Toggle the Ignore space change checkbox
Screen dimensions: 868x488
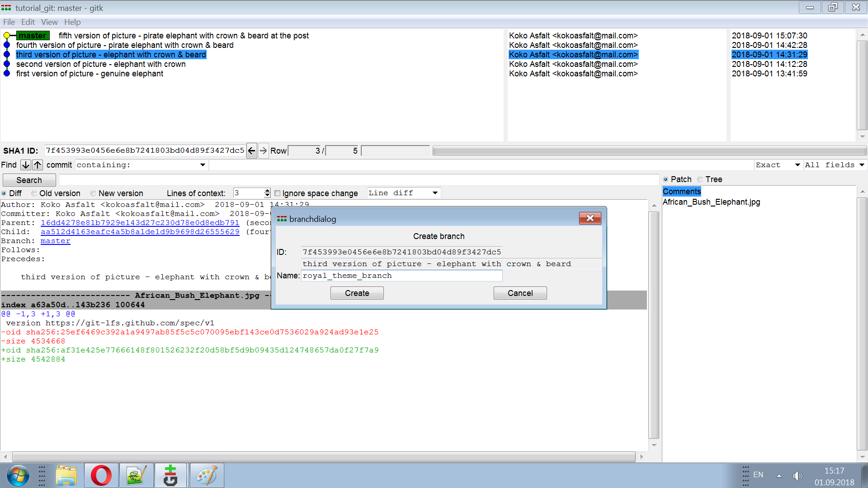(277, 193)
